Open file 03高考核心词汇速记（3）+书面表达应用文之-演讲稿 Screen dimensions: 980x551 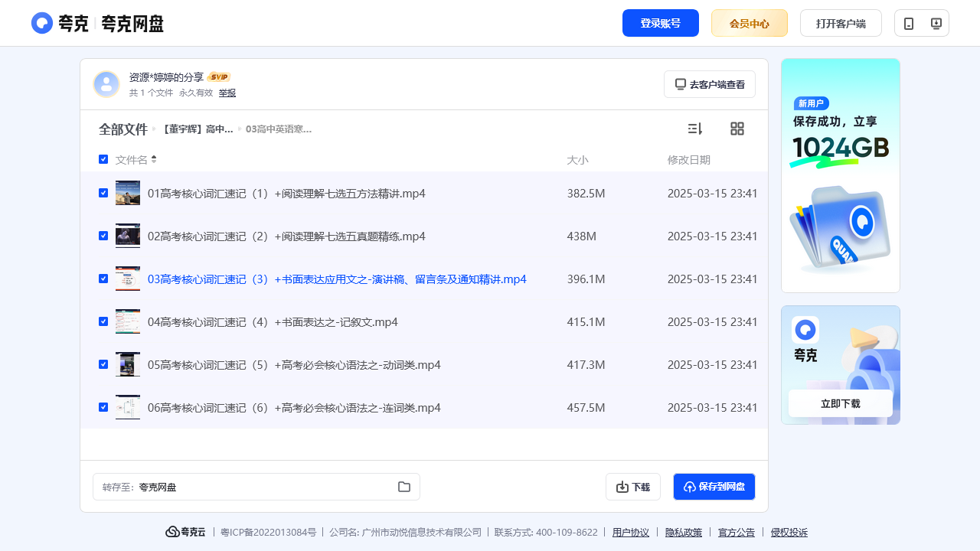point(337,279)
